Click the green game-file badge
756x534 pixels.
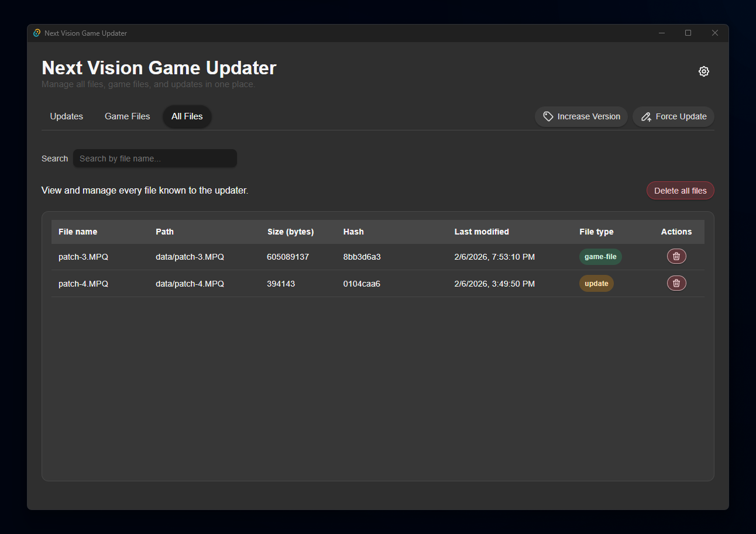(600, 257)
